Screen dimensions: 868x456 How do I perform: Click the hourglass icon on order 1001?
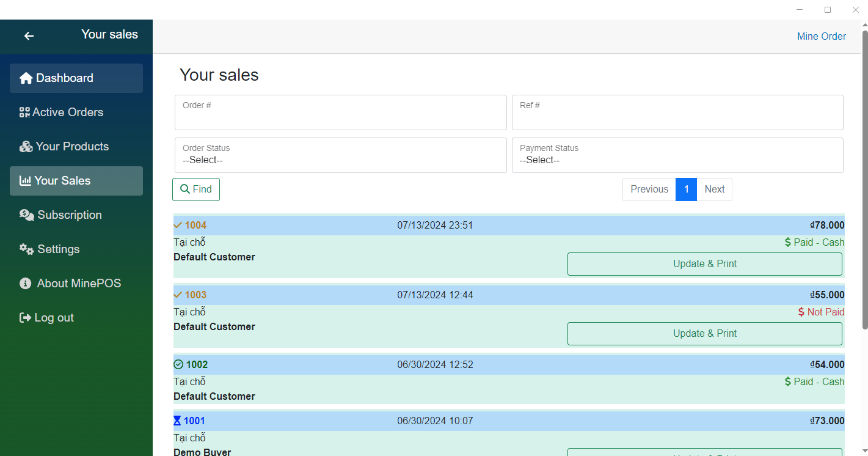tap(178, 421)
